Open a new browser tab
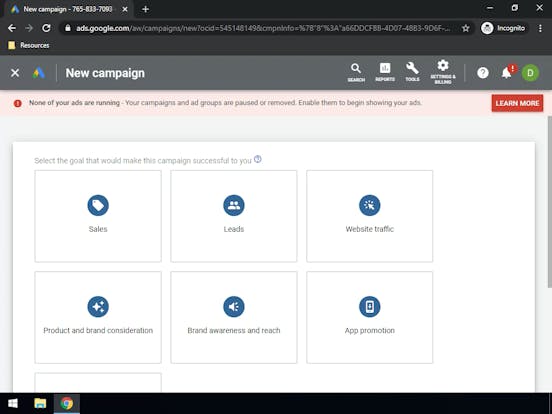Viewport: 552px width, 414px height. (x=145, y=9)
